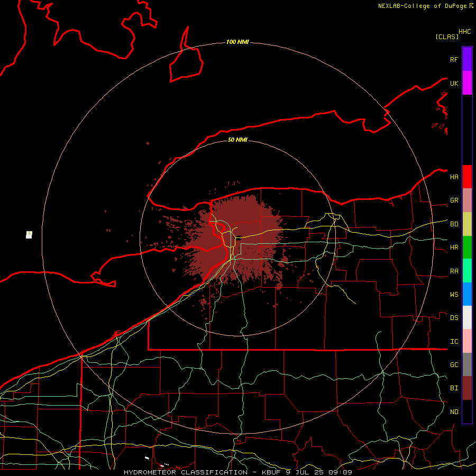Click the 'GR' legend label
This screenshot has width=476, height=476.
click(454, 200)
